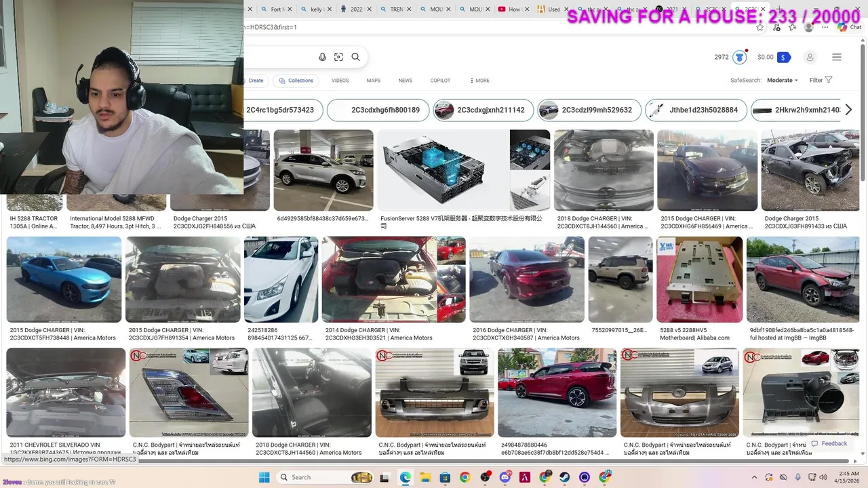The width and height of the screenshot is (868, 488).
Task: Open the 2016 Dodge Charger 2C3CDXCTXGH340587 image
Action: tap(526, 279)
